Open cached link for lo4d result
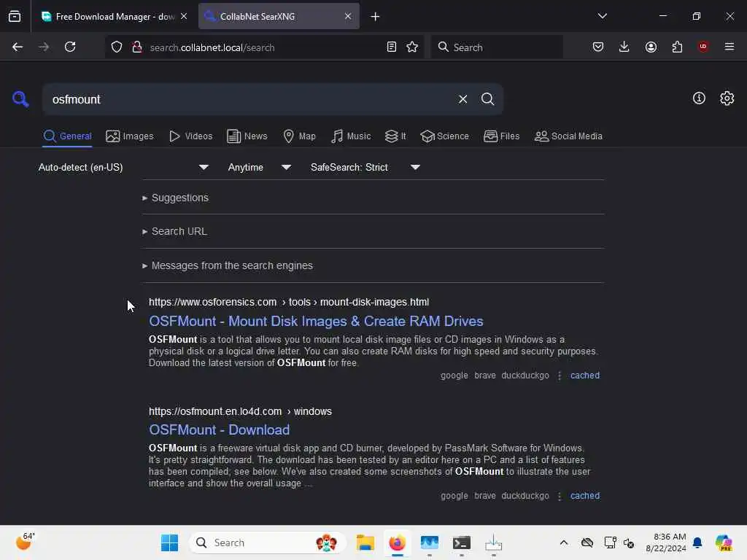The image size is (747, 560). tap(584, 496)
